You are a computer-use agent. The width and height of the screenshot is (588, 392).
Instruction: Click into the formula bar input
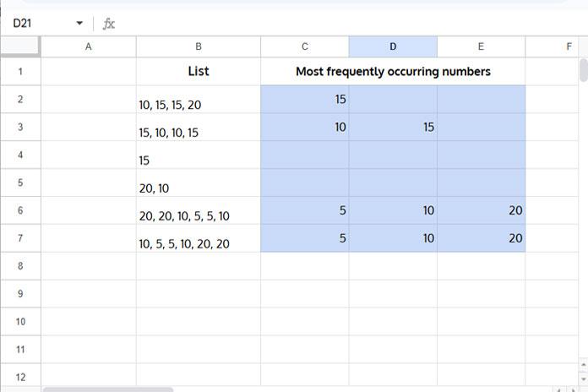tap(338, 24)
